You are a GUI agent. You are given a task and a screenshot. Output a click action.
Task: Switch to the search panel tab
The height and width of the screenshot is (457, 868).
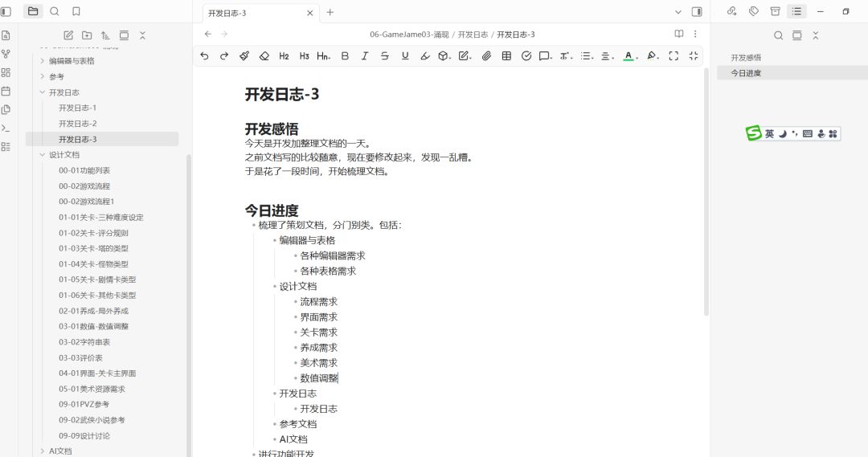click(x=55, y=11)
